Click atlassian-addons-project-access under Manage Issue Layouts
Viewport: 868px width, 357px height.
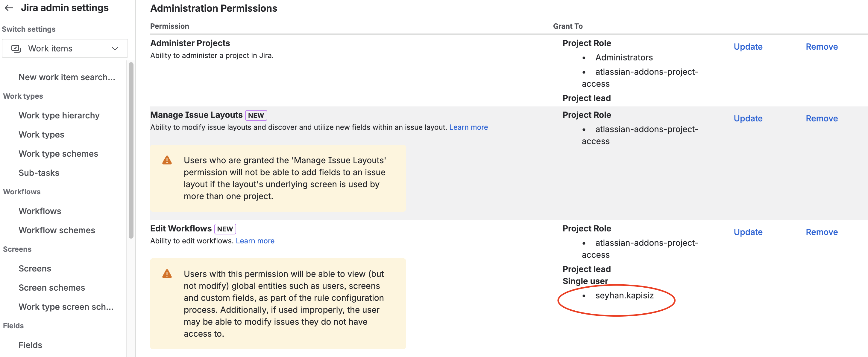click(x=640, y=135)
